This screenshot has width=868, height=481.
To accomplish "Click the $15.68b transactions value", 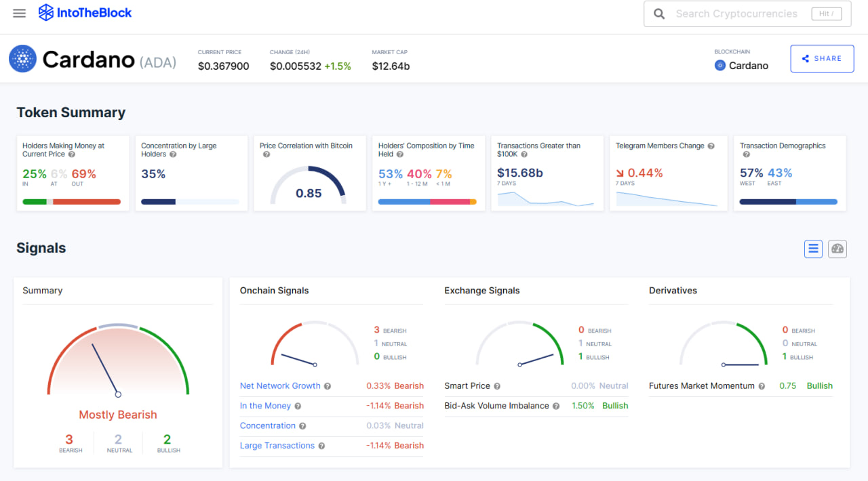I will pyautogui.click(x=520, y=173).
